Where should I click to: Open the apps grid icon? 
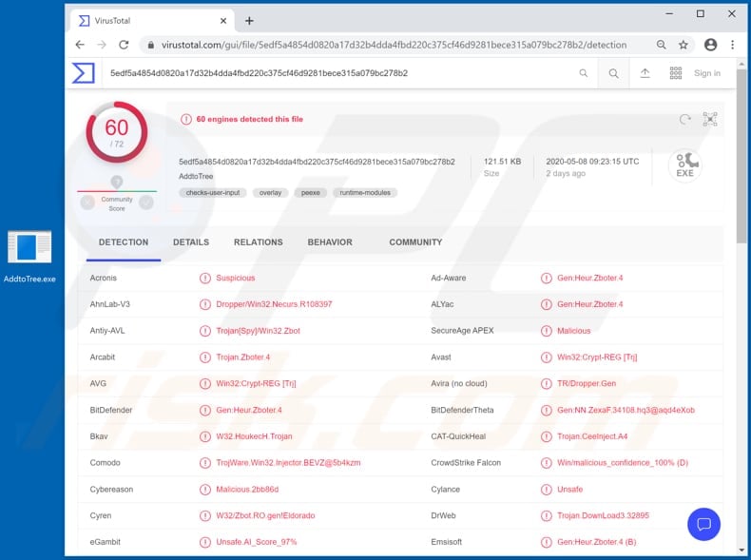click(x=676, y=73)
